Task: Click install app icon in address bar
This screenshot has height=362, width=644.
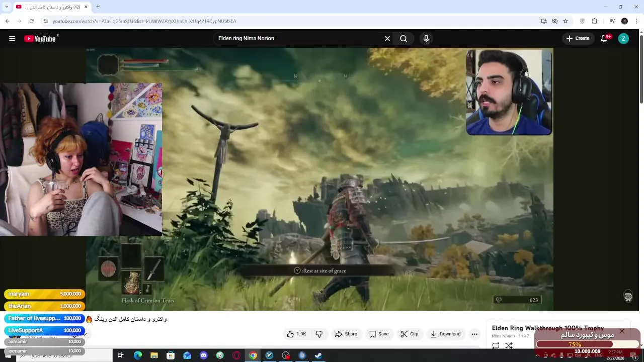Action: point(544,21)
